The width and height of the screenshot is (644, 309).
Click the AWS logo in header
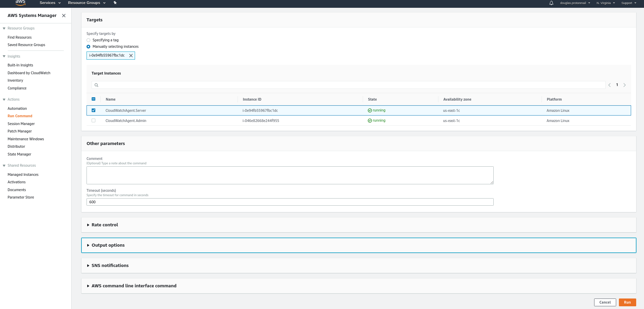tap(20, 3)
